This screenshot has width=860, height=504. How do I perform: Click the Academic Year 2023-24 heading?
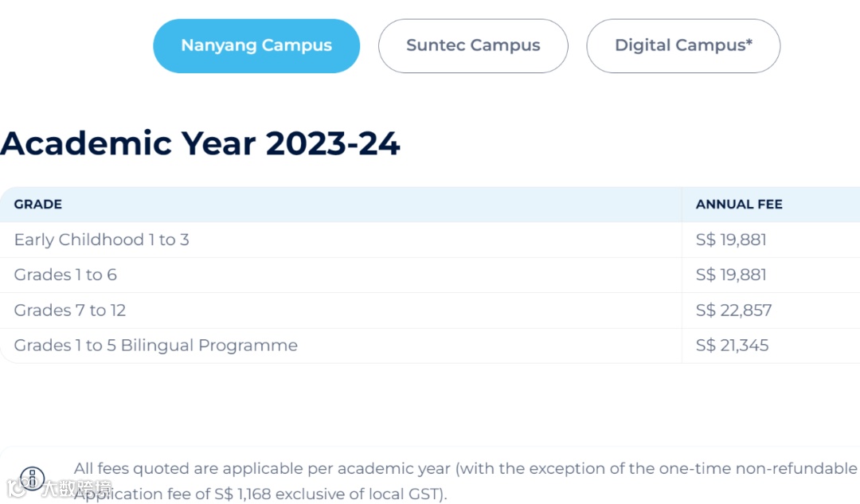click(200, 143)
